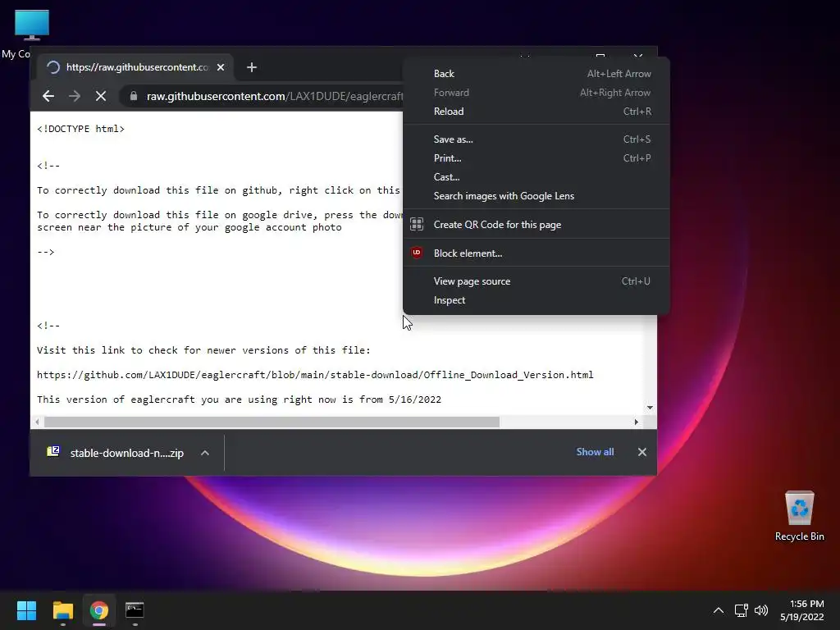
Task: Click Show all downloads link
Action: tap(595, 452)
